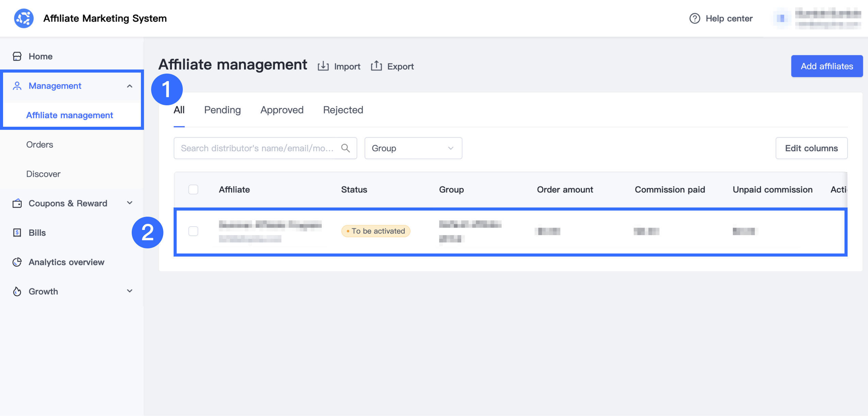868x416 pixels.
Task: Click the Help center question mark icon
Action: [x=694, y=18]
